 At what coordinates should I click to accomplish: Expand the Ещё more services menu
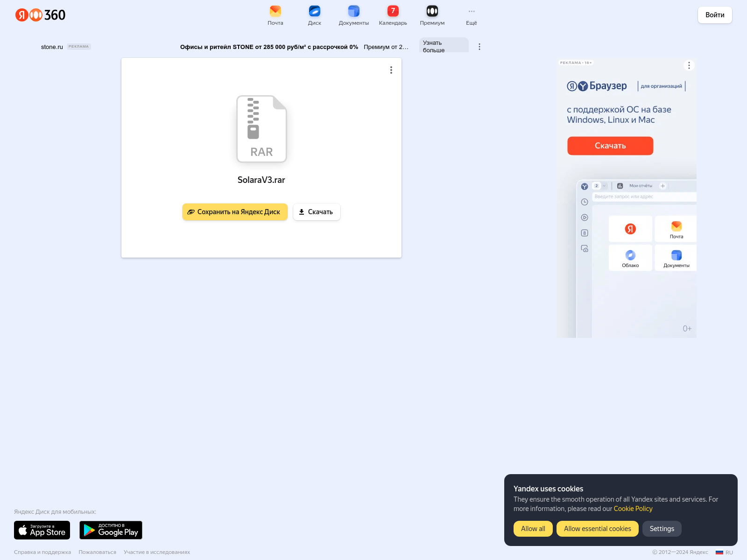[x=472, y=15]
